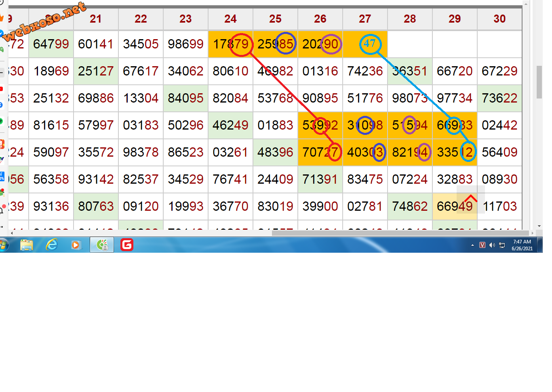Select column header 29
The width and height of the screenshot is (552, 392).
pos(455,19)
